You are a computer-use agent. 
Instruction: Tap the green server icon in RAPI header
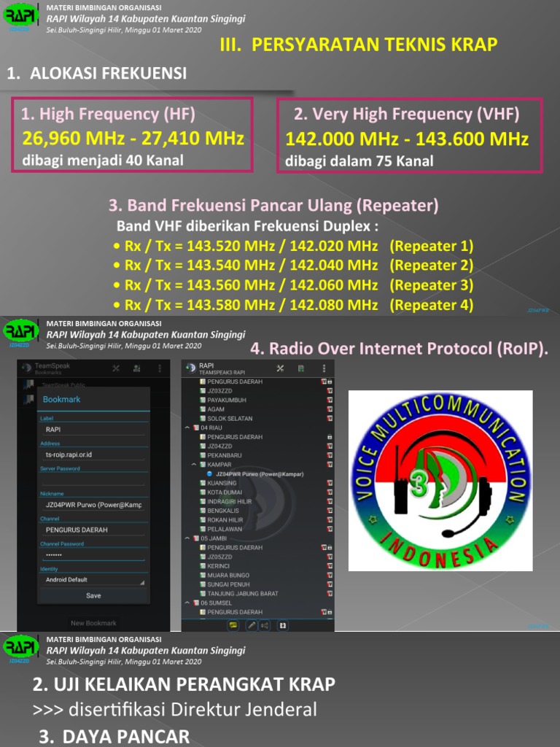pyautogui.click(x=301, y=368)
